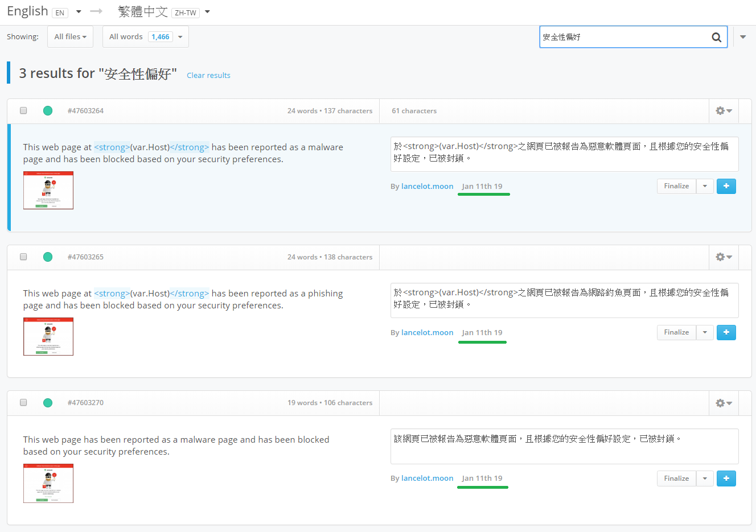756x532 pixels.
Task: Add translation with plus button for #47603270
Action: (x=726, y=479)
